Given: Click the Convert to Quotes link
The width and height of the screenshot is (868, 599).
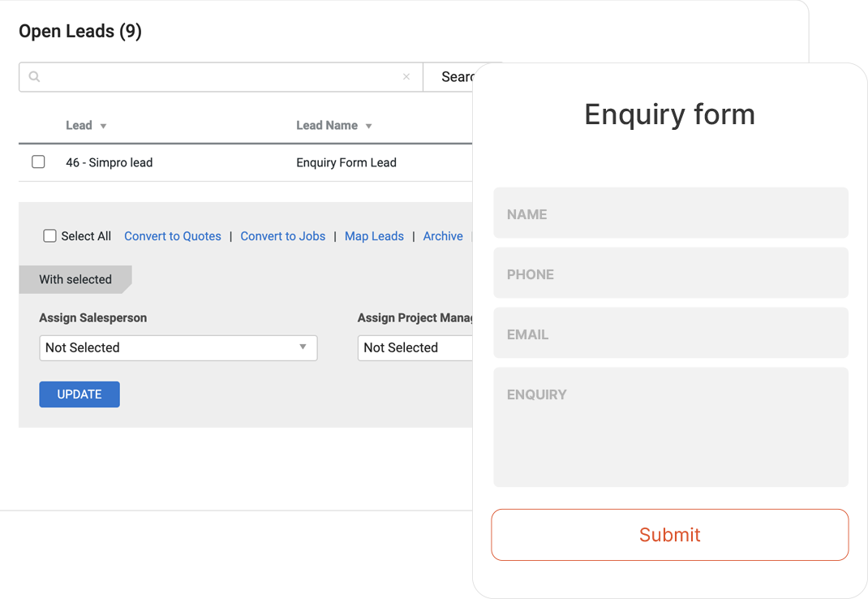Looking at the screenshot, I should (x=173, y=236).
